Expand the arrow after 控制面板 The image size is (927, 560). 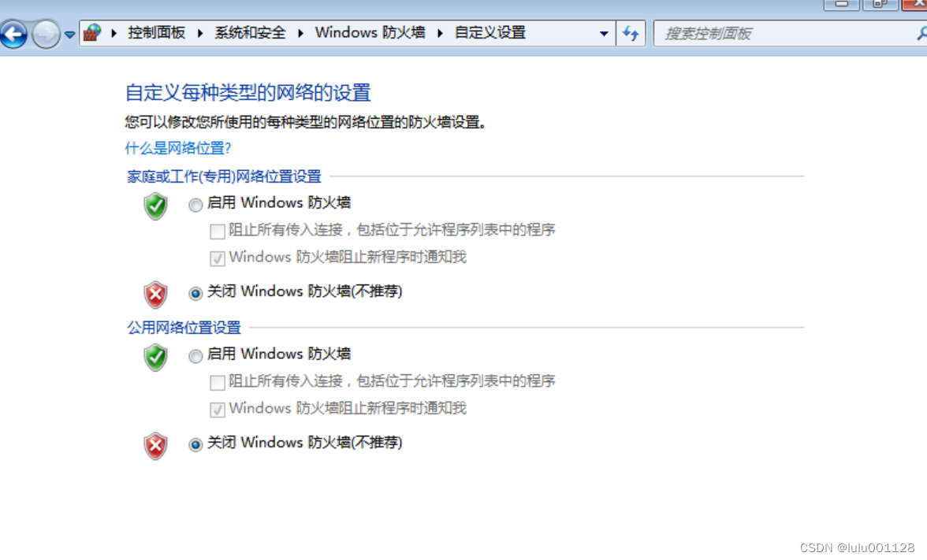pos(200,33)
